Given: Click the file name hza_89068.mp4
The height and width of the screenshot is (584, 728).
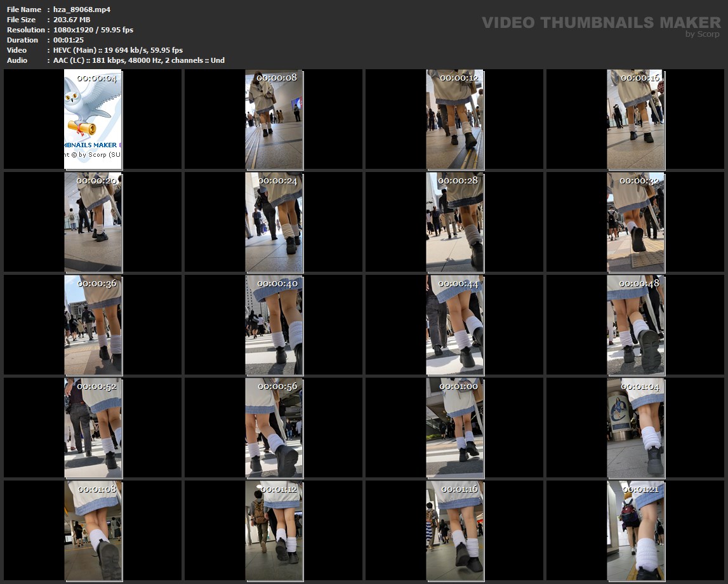Looking at the screenshot, I should coord(82,10).
